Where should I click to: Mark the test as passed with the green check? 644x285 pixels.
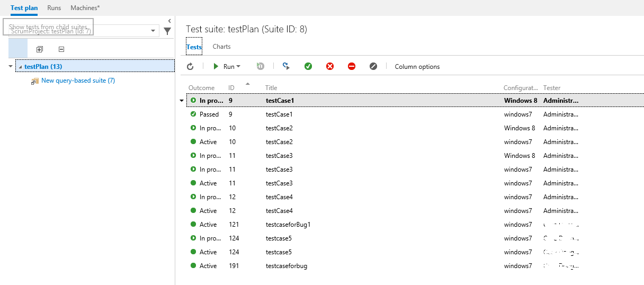[x=308, y=66]
